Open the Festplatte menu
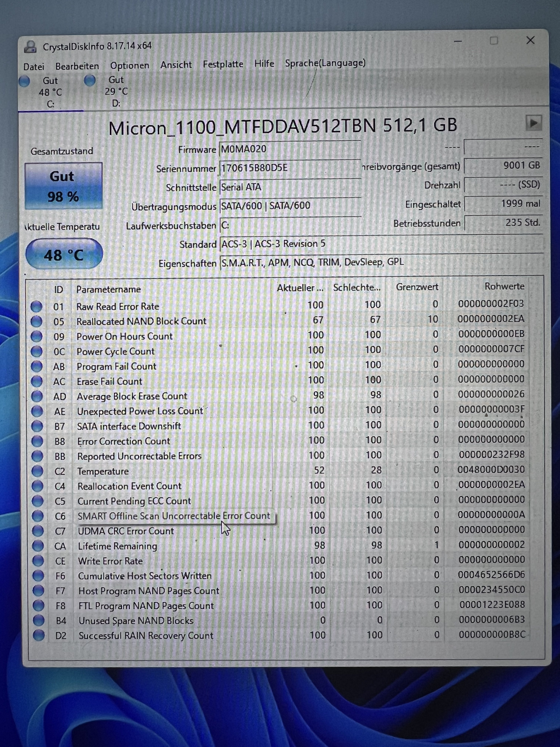Screen dimensions: 560x747 (x=223, y=64)
